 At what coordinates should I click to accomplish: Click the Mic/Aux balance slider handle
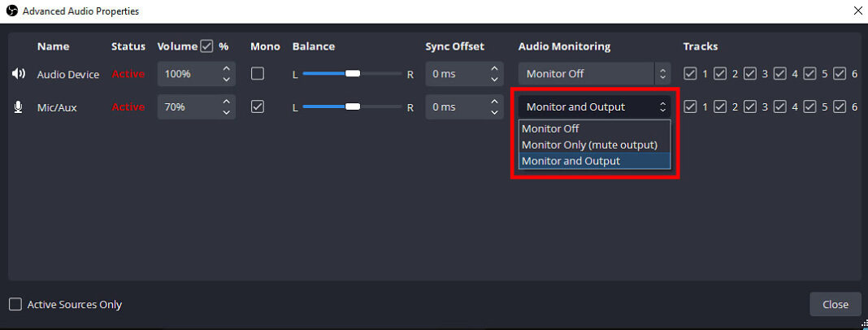coord(353,106)
